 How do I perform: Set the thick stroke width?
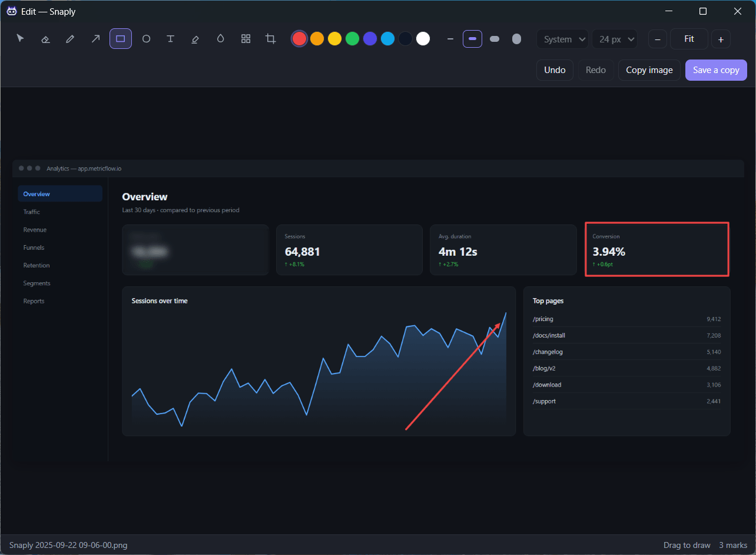point(495,39)
